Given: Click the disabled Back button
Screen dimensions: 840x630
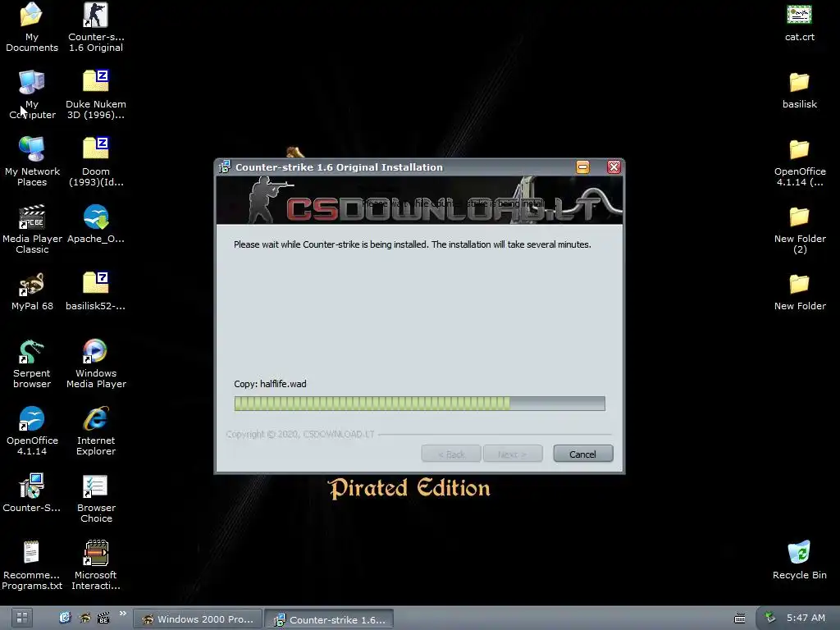Looking at the screenshot, I should [451, 454].
